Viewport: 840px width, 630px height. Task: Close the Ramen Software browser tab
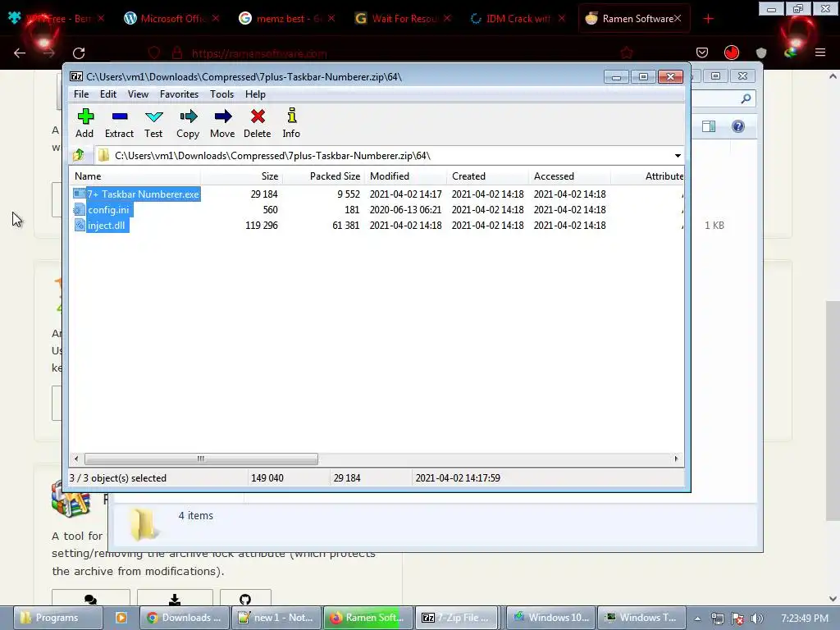click(x=678, y=18)
